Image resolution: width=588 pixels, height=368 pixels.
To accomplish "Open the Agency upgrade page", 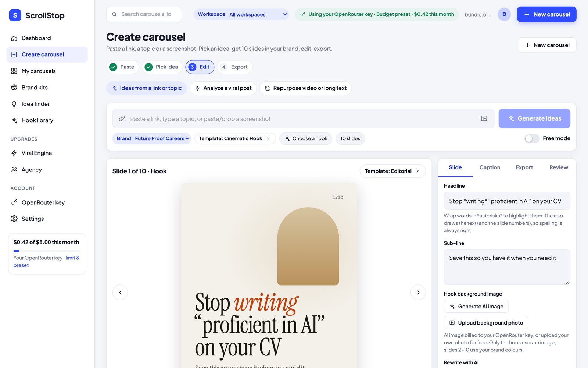I will coord(47,170).
